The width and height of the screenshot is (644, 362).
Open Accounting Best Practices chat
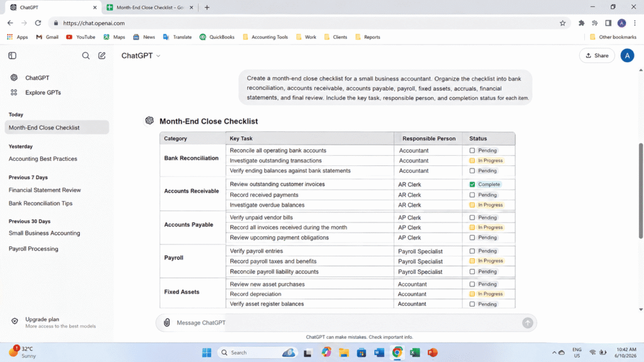43,158
